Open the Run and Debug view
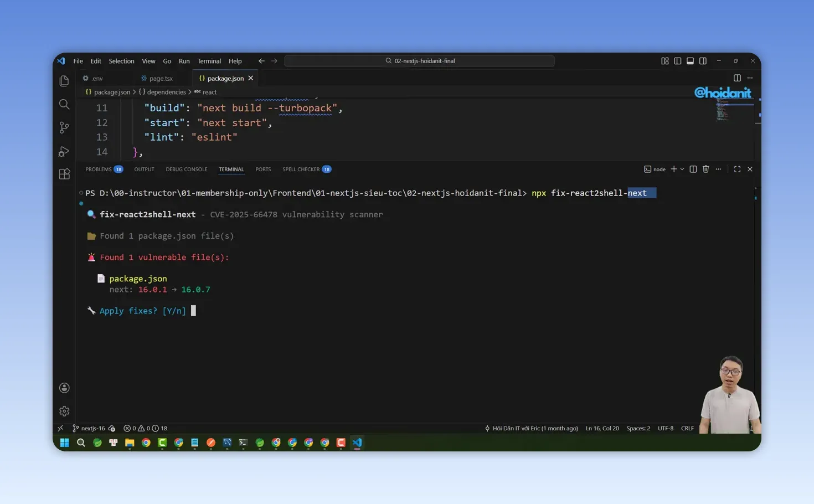Viewport: 814px width, 504px height. [64, 151]
